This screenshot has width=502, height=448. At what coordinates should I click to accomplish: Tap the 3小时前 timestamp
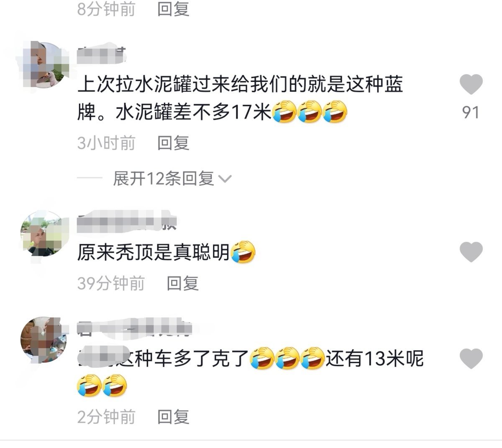point(107,143)
